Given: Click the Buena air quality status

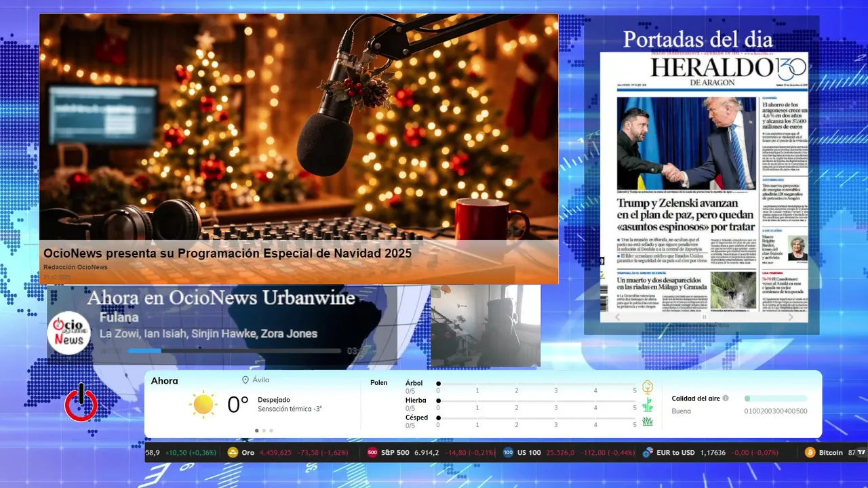Looking at the screenshot, I should pos(682,411).
